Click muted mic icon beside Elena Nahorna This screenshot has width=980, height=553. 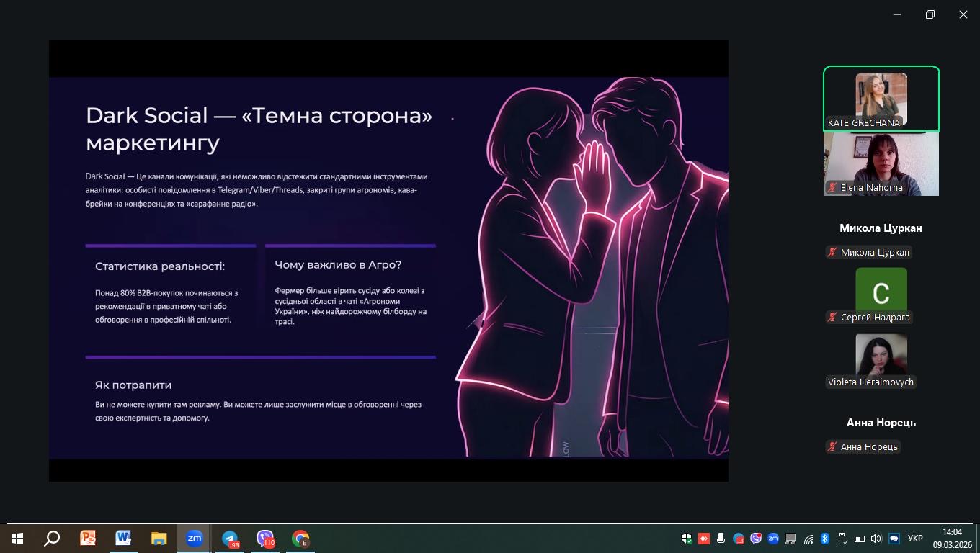coord(832,188)
